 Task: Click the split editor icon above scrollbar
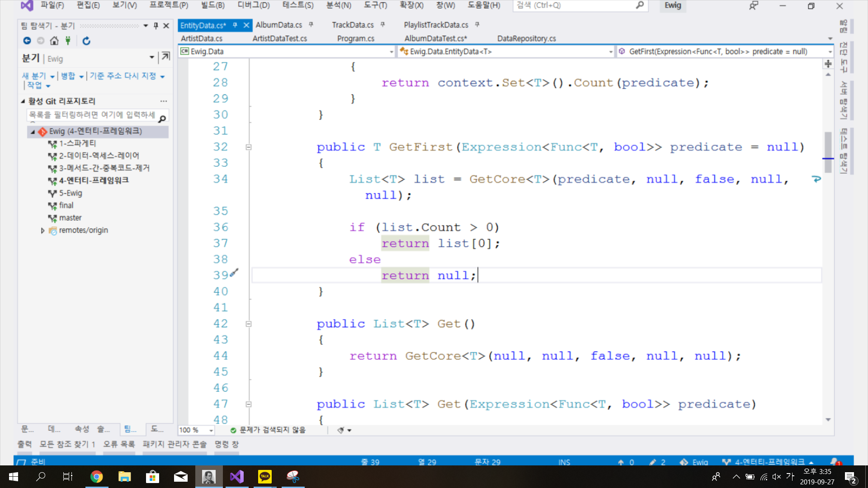(x=828, y=64)
